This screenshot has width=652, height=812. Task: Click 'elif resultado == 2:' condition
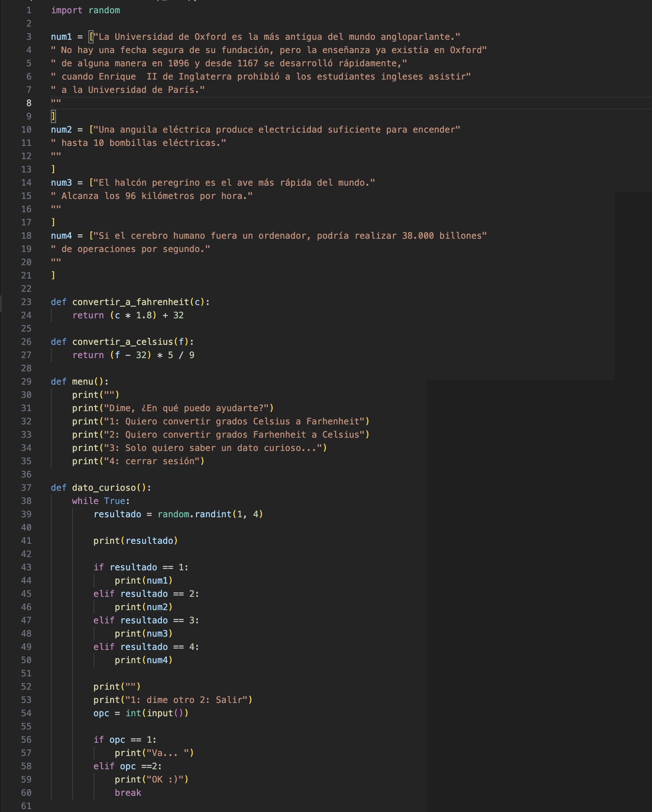tap(146, 594)
